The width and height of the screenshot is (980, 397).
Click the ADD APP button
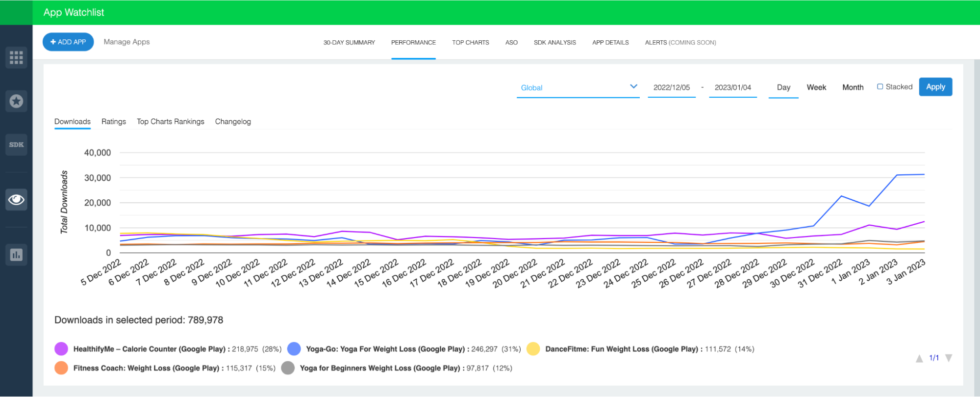click(68, 42)
